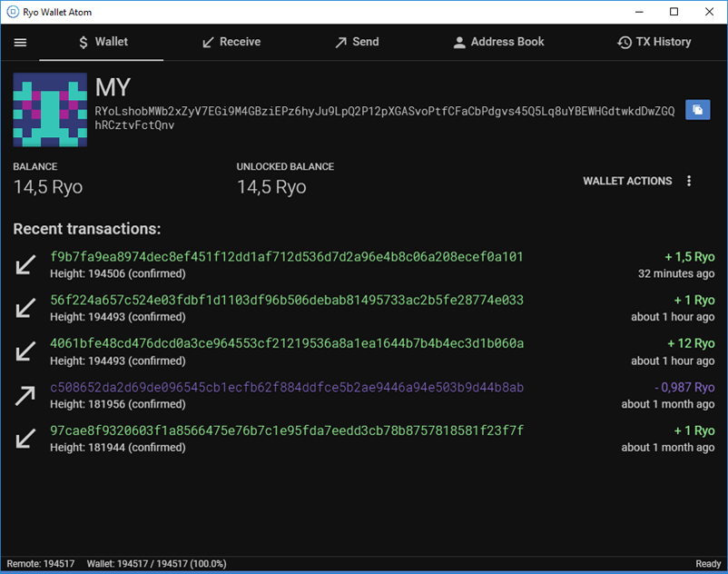Viewport: 728px width, 574px height.
Task: Click the BALANCE value 14,5 Ryo
Action: pos(48,187)
